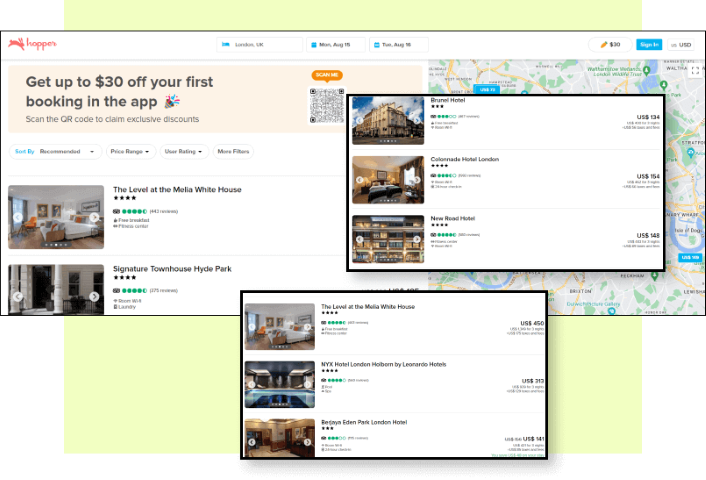Open Berjaya Eden Park London Hotel listing
Viewport: 706px width, 480px height.
point(364,422)
